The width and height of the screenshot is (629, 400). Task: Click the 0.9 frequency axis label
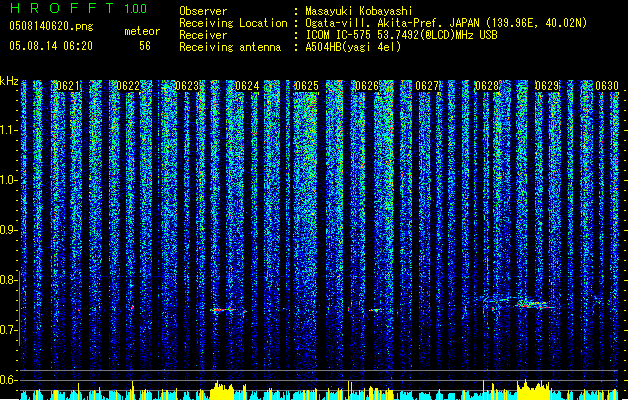tap(9, 230)
